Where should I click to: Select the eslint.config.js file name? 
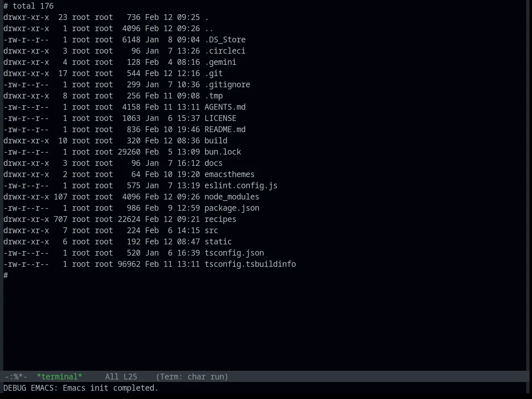(x=241, y=185)
